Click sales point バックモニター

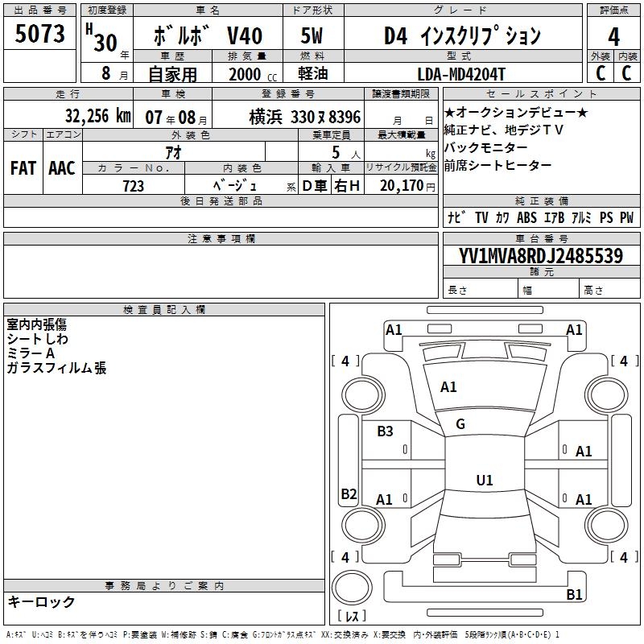tap(485, 147)
